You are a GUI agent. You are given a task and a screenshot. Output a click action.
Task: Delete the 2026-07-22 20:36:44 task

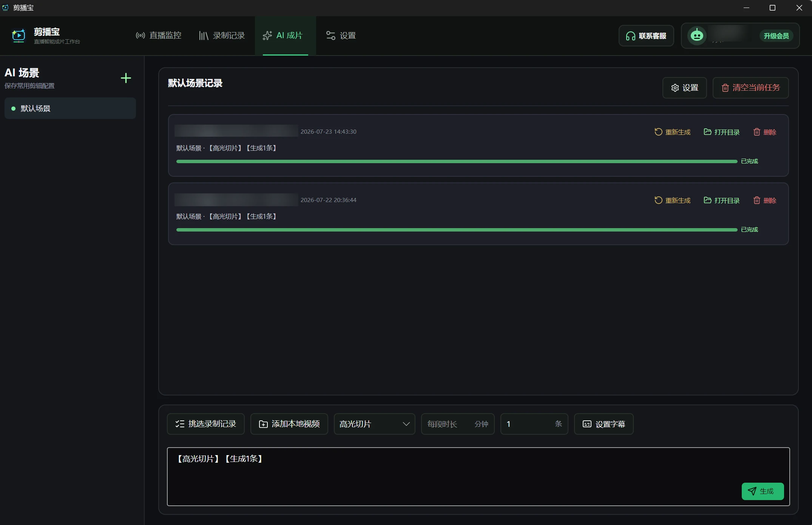pyautogui.click(x=765, y=200)
